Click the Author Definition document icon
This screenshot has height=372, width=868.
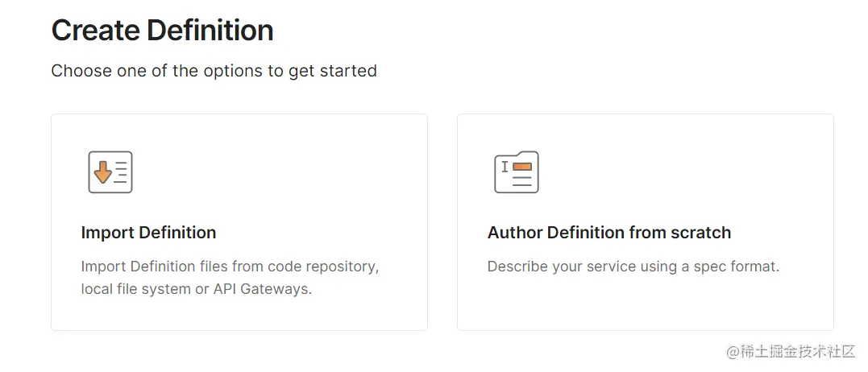point(516,172)
